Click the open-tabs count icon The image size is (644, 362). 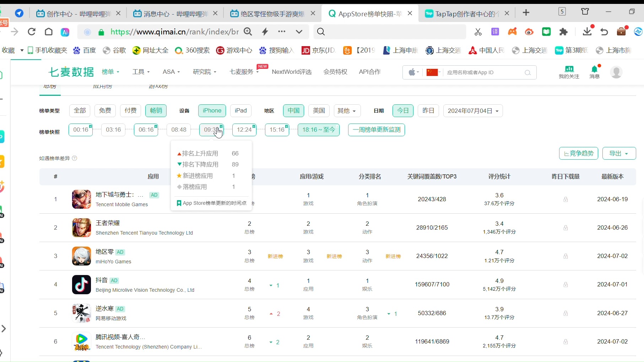point(562,12)
